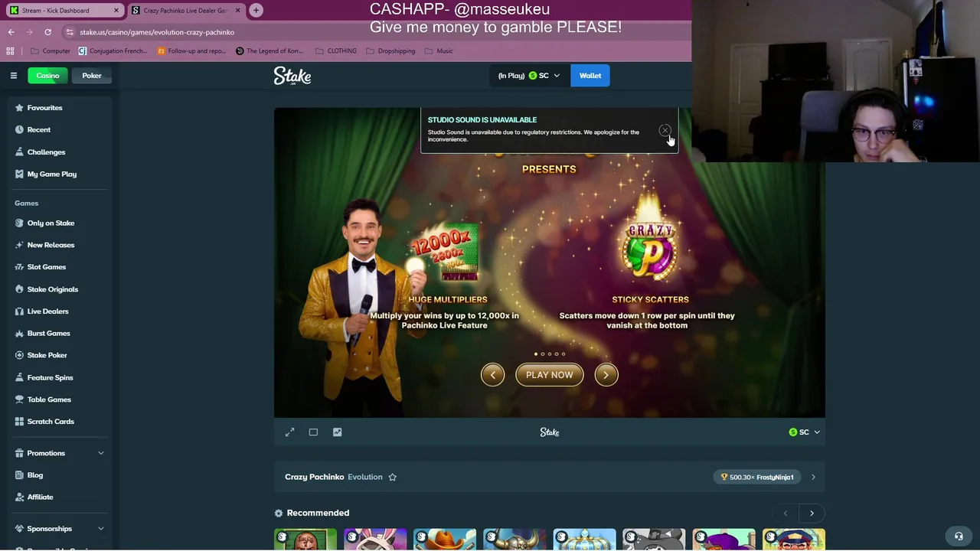Open the game SC currency selector

(804, 432)
